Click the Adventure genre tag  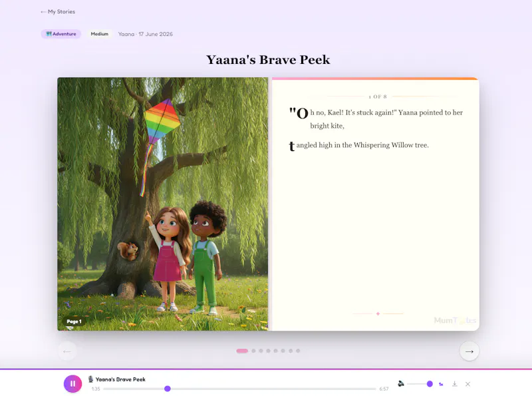[61, 34]
